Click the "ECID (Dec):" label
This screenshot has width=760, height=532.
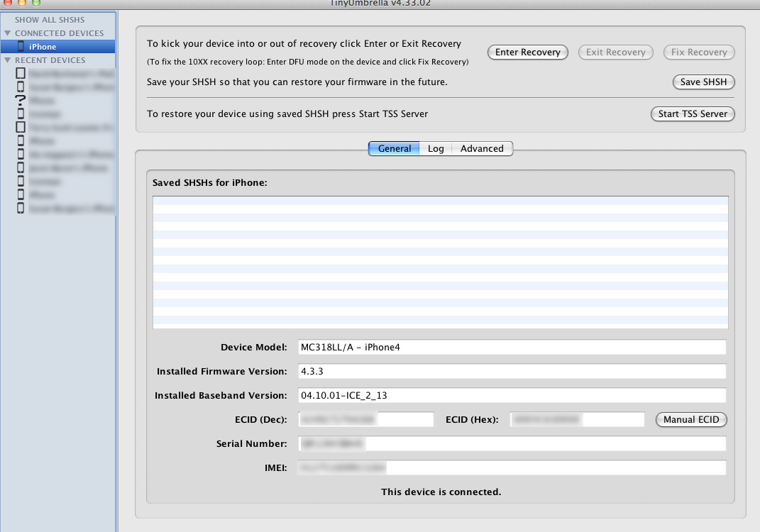click(x=260, y=420)
